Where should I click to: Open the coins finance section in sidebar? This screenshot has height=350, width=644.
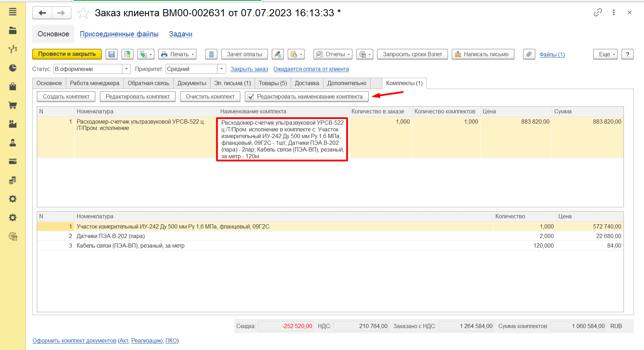[x=13, y=180]
